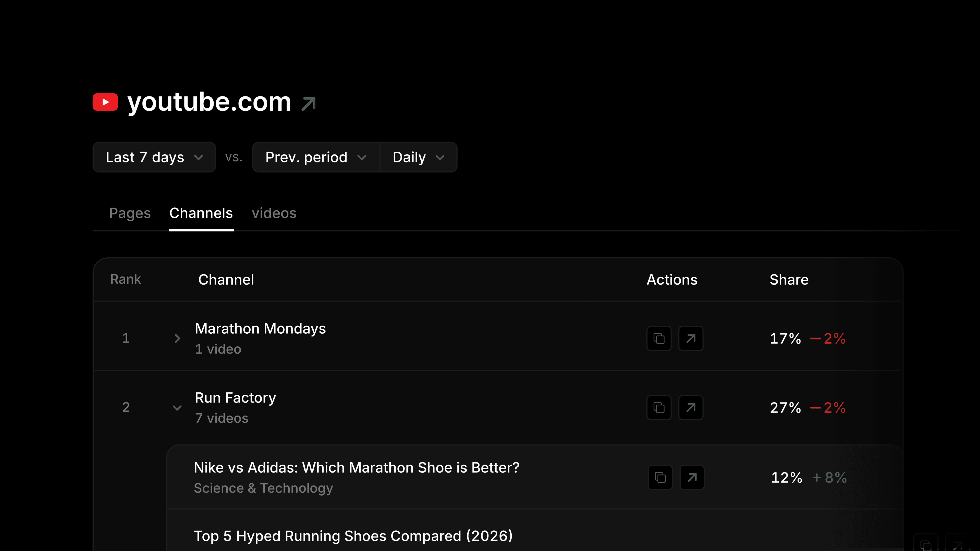Sort by the Channel column header
980x551 pixels.
coord(226,280)
